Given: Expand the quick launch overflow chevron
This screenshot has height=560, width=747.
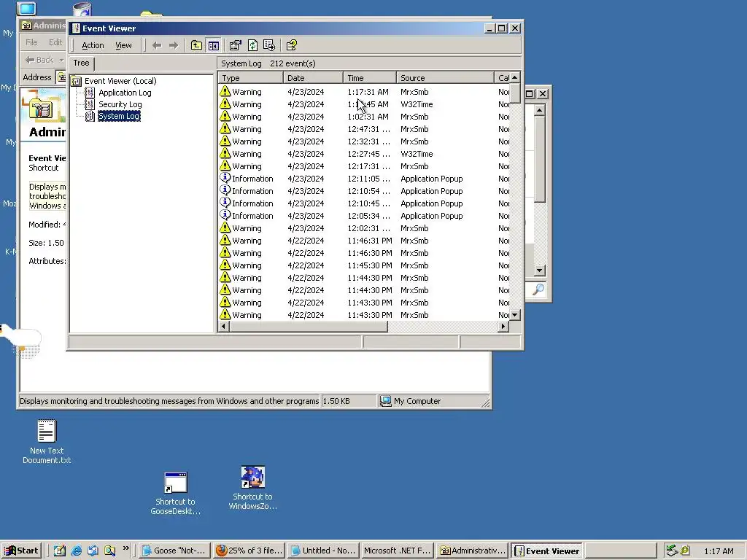Looking at the screenshot, I should [x=125, y=549].
